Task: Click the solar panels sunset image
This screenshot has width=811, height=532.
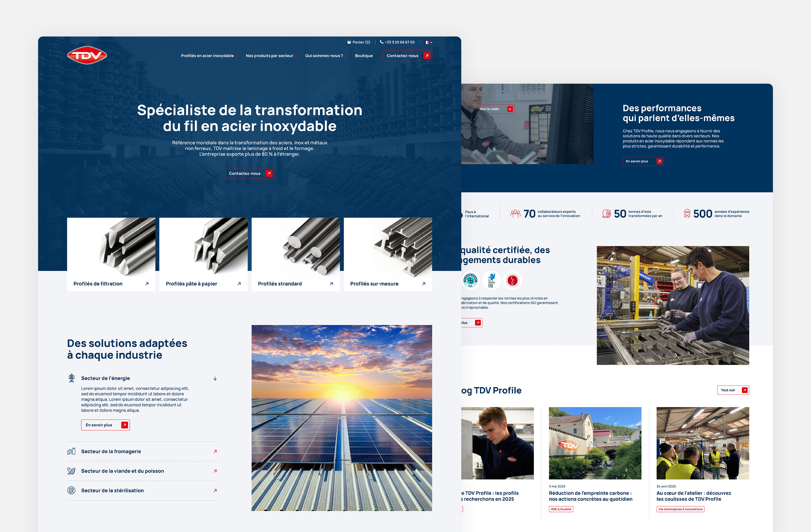Action: point(342,418)
